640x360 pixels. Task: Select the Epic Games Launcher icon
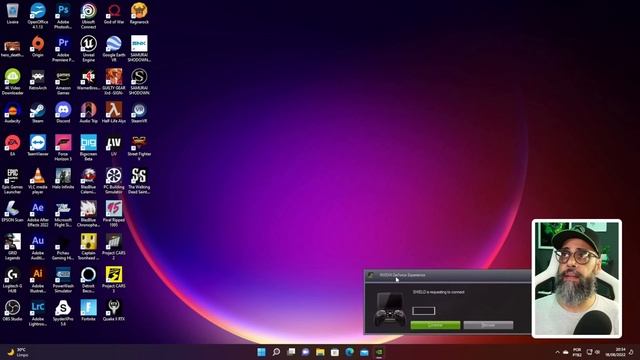tap(13, 181)
